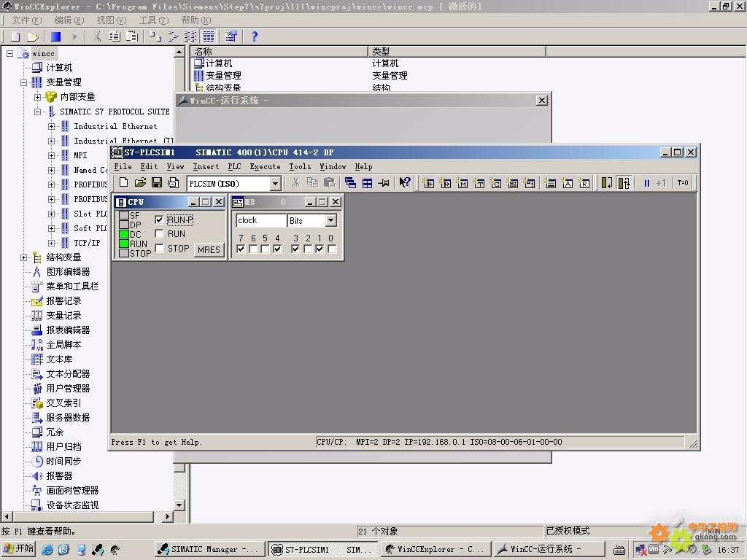Switch to details view icon in WinCCExplorer
Screen dimensions: 747x560
coord(209,36)
